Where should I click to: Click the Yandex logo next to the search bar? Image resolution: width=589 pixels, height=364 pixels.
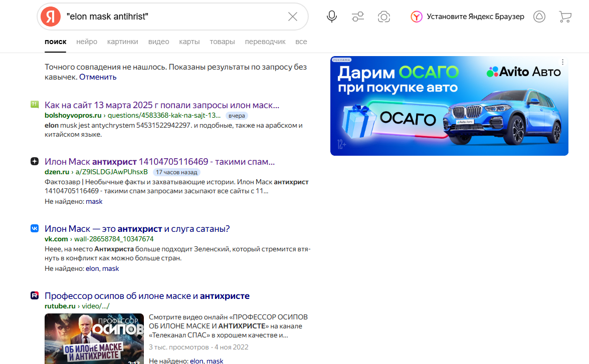pyautogui.click(x=49, y=16)
